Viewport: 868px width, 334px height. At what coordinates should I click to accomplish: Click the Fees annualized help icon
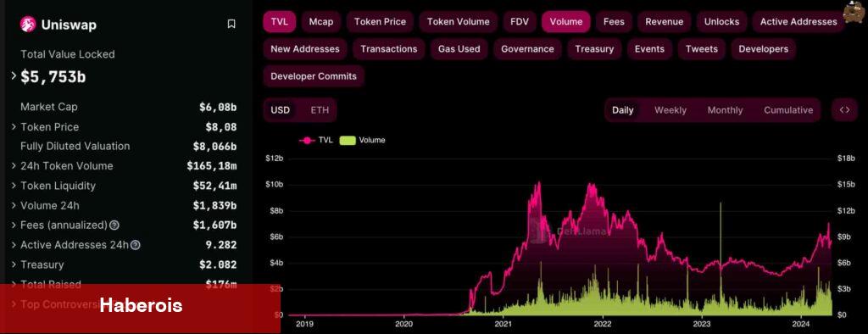pyautogui.click(x=114, y=225)
